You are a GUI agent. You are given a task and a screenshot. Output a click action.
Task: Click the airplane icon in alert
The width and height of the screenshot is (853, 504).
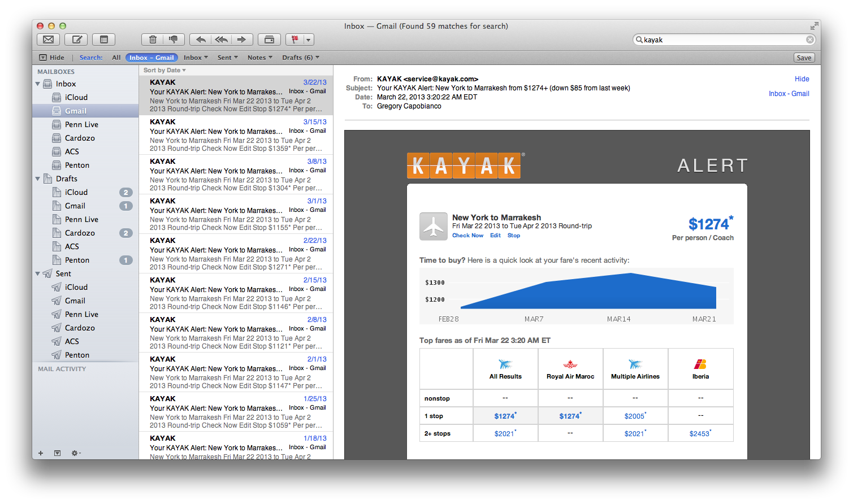[x=434, y=227]
